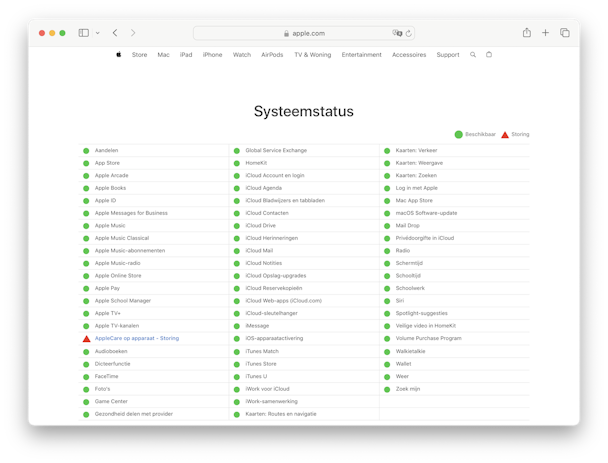The height and width of the screenshot is (463, 608).
Task: Open a new tab with plus icon
Action: point(545,33)
